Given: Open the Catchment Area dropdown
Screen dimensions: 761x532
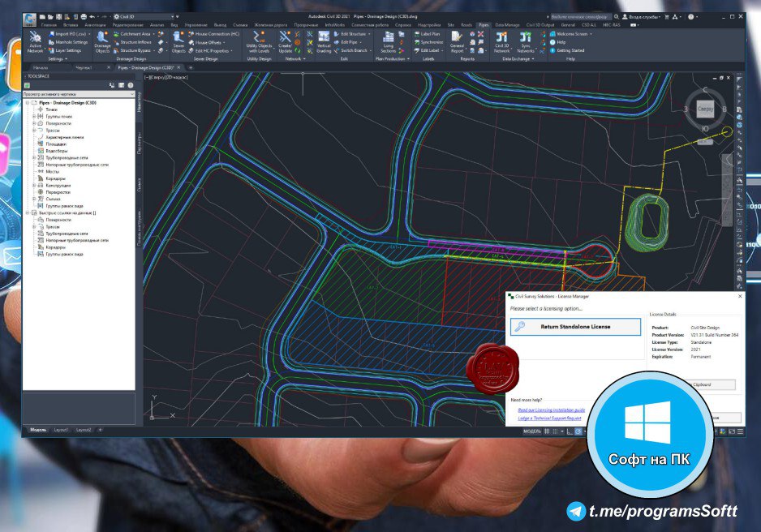Looking at the screenshot, I should [x=153, y=34].
